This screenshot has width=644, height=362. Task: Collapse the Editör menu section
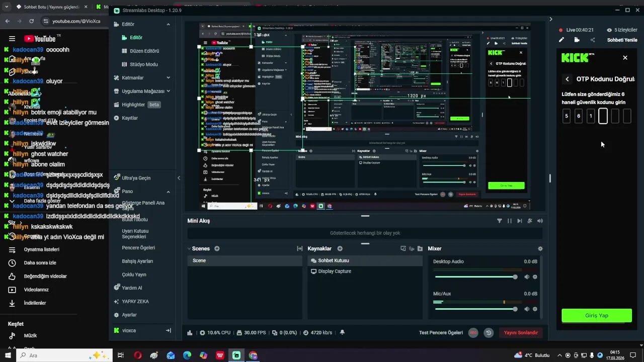tap(168, 24)
